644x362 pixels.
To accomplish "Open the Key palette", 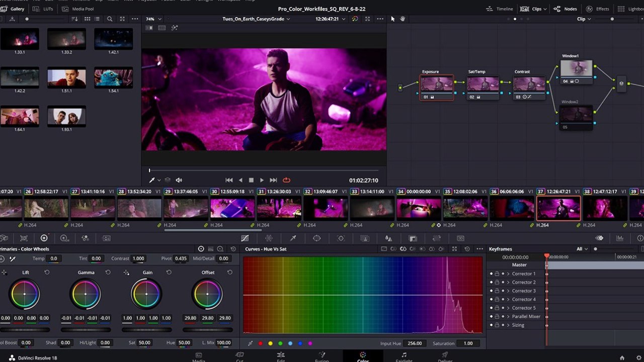I will pyautogui.click(x=413, y=238).
